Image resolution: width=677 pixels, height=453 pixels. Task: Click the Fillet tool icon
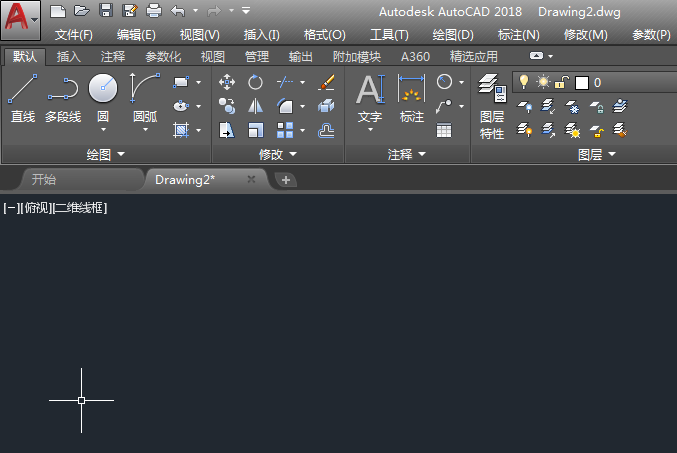285,106
